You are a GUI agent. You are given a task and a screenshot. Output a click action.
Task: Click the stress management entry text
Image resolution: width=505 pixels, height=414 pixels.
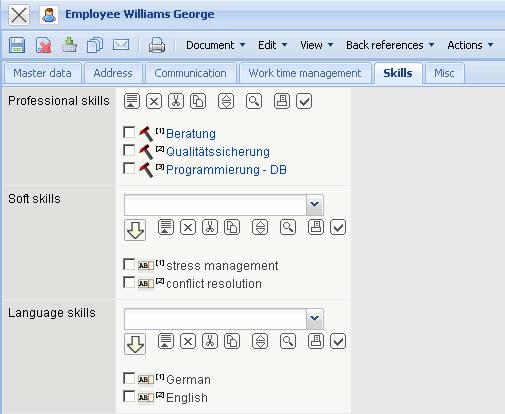tap(222, 266)
